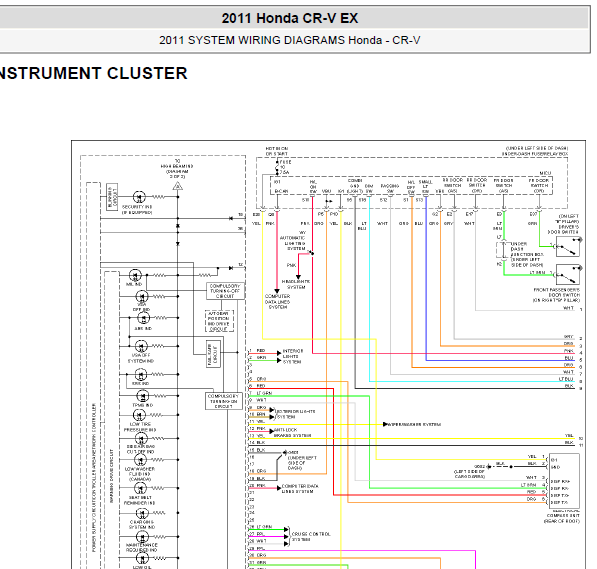Click the Headlights System label
Image resolution: width=597 pixels, height=569 pixels.
[296, 284]
